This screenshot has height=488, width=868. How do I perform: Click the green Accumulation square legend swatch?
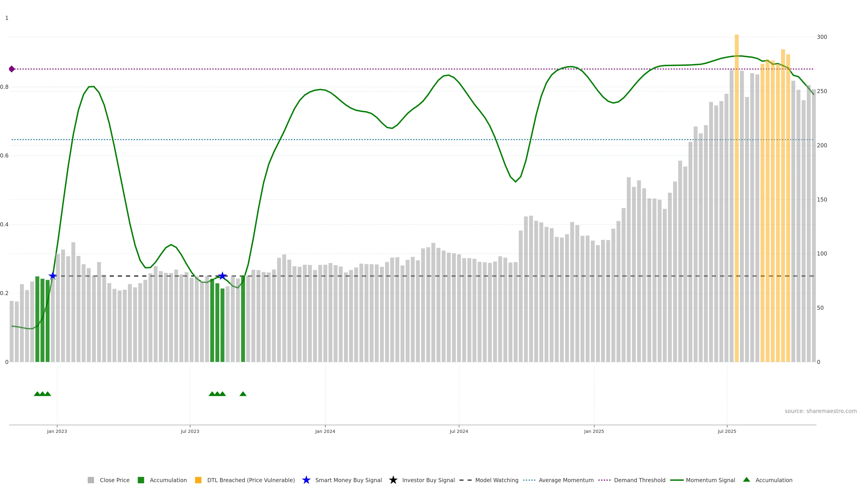(141, 480)
